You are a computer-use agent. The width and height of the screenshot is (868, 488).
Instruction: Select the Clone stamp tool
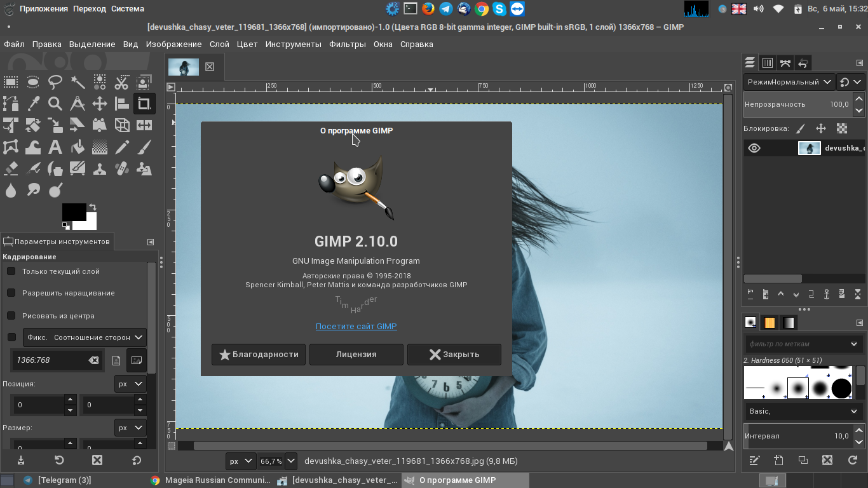tap(100, 170)
